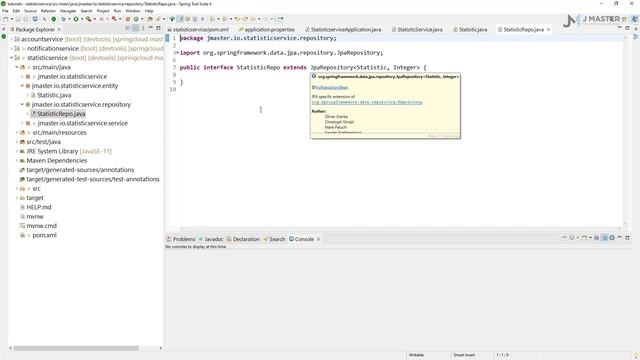Select mvnw.cmd in Package Explorer
The image size is (640, 360).
pos(41,226)
